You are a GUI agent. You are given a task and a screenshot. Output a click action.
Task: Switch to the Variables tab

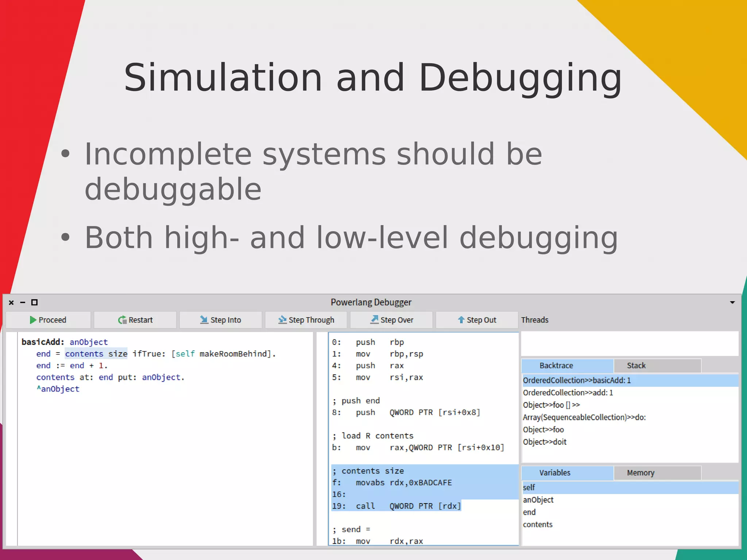point(567,473)
